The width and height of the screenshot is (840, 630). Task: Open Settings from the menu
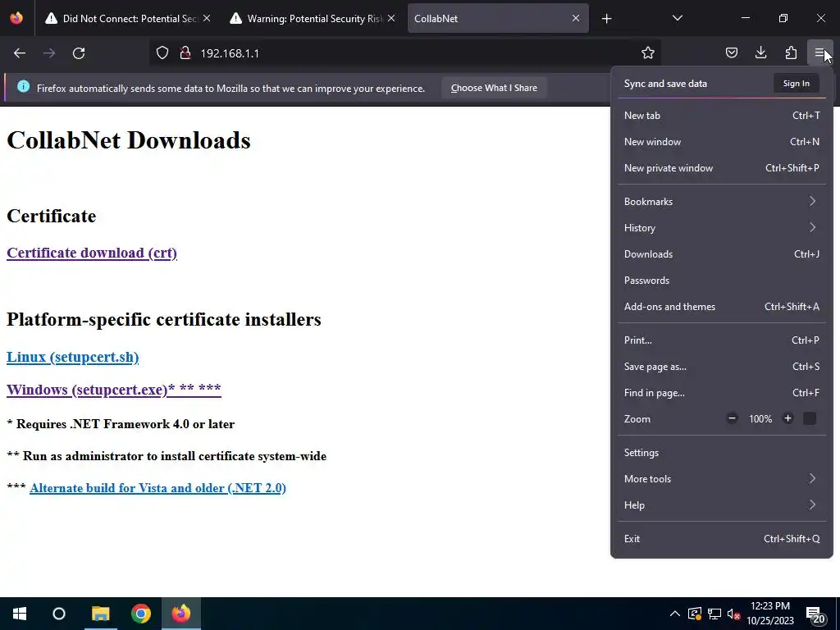pyautogui.click(x=722, y=453)
